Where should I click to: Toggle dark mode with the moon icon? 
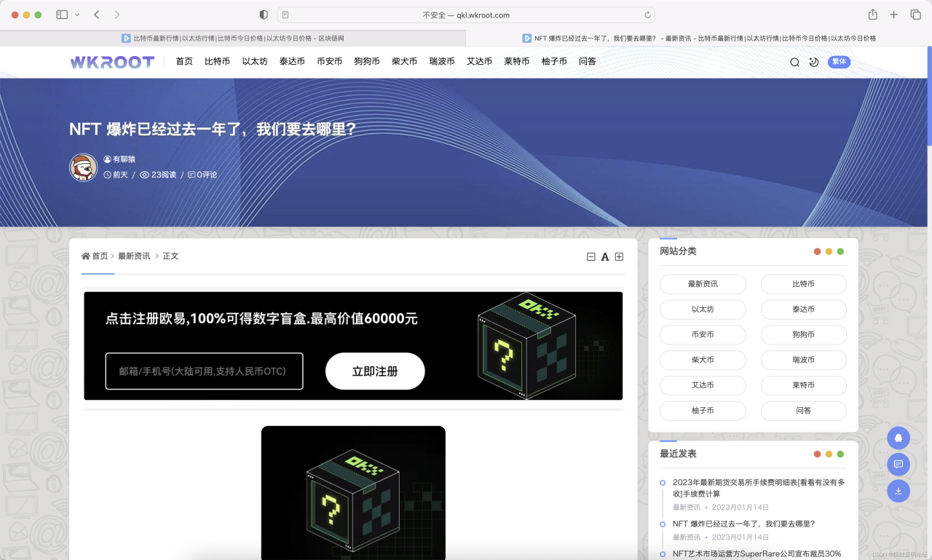[814, 62]
